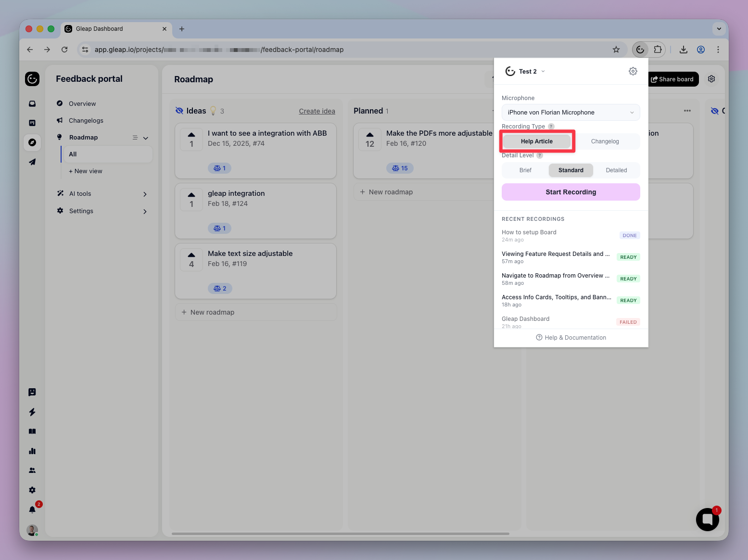Open notifications bell with badge 2

32,509
